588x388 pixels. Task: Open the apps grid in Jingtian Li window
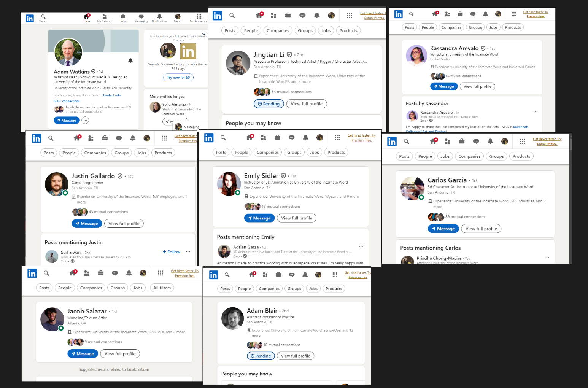click(x=350, y=16)
